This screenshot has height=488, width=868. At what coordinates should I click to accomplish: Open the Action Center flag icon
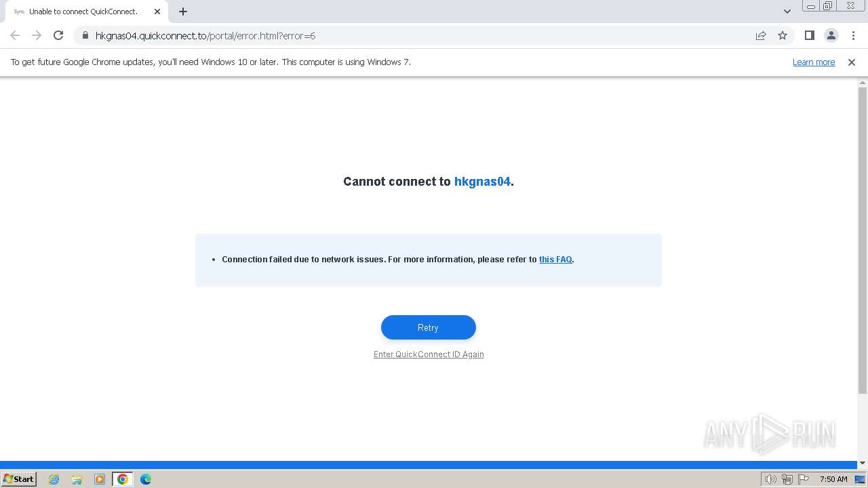click(x=804, y=479)
